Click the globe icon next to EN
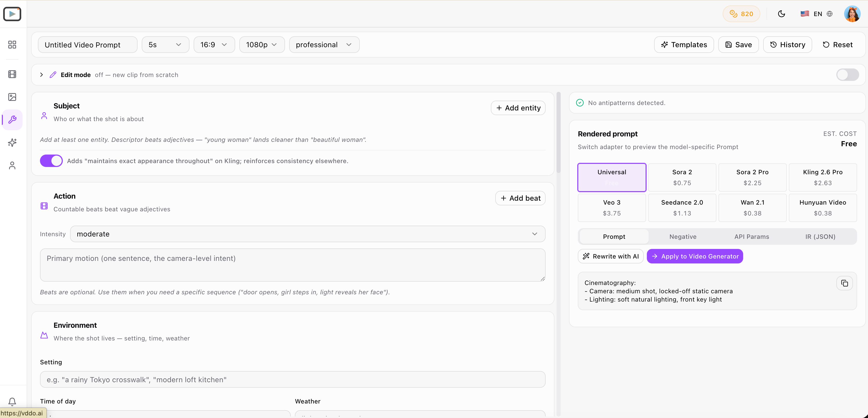This screenshot has height=418, width=868. pos(830,14)
